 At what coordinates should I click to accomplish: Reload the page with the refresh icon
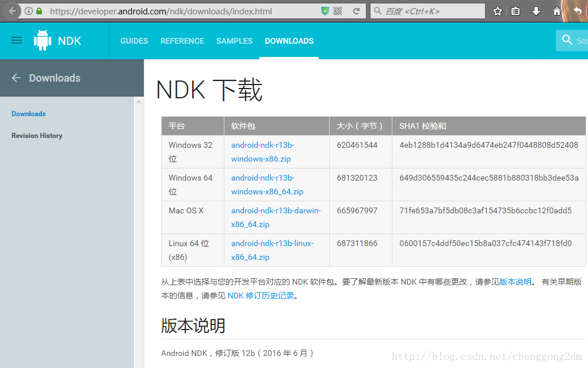[x=356, y=11]
